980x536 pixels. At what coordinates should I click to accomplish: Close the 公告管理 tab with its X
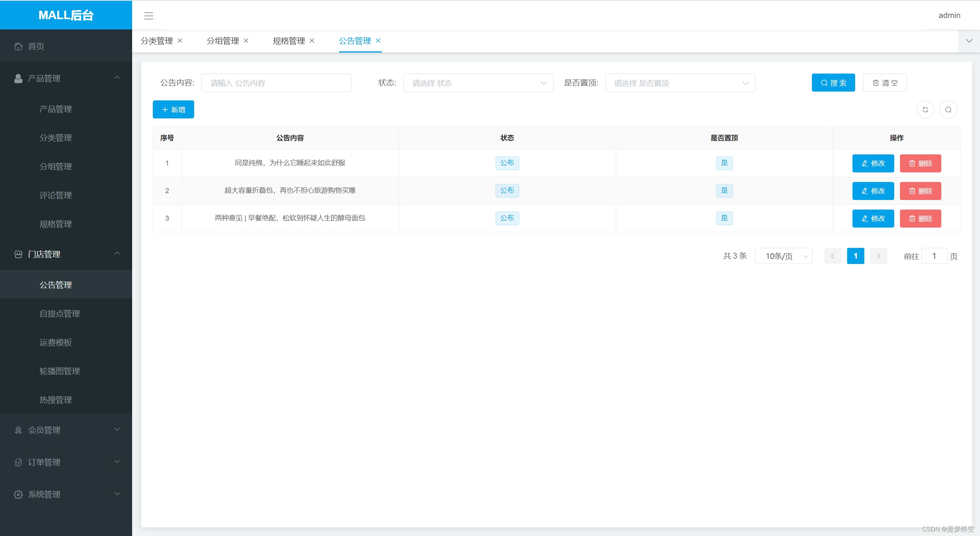point(378,41)
